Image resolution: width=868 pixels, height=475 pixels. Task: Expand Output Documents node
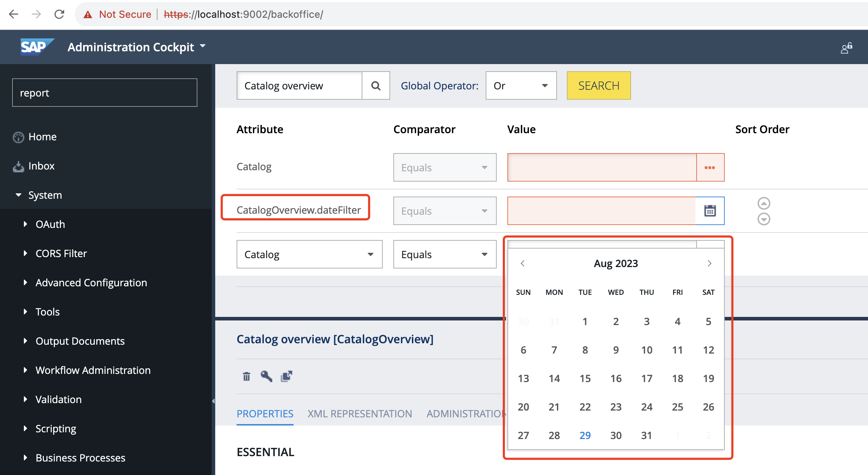click(x=25, y=341)
